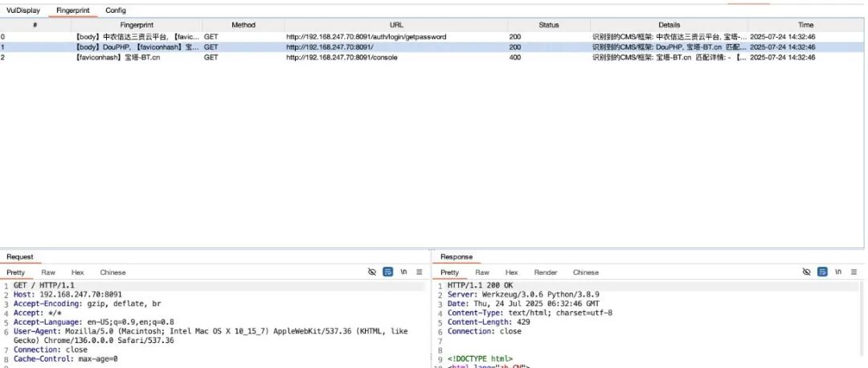Screen dimensions: 868x368
Task: Click the User-Agent header line in request
Action: coord(211,336)
